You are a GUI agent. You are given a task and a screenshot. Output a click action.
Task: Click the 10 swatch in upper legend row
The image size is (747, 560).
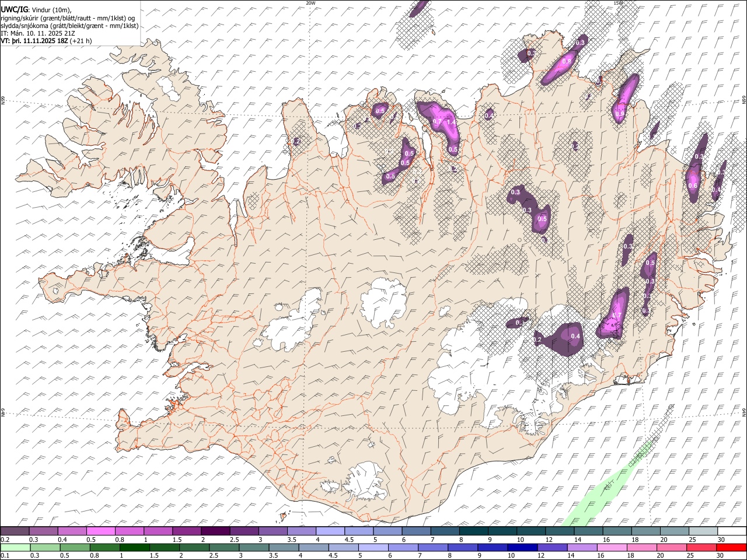[530, 531]
